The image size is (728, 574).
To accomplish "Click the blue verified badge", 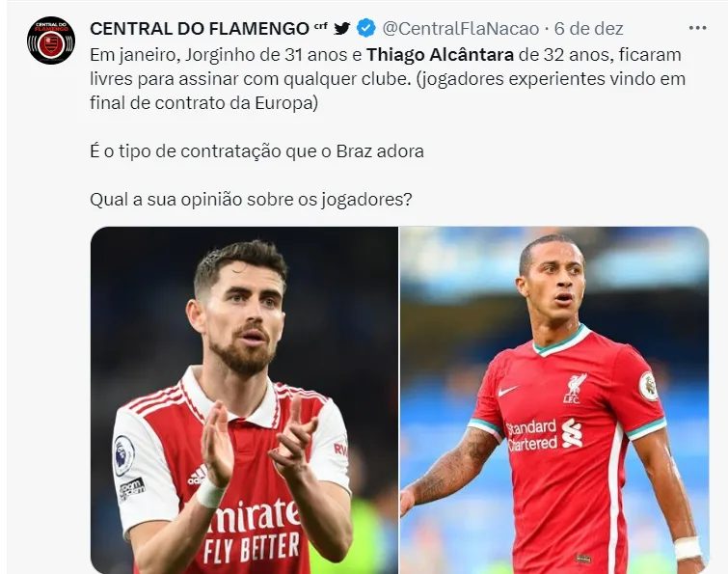I will point(365,28).
